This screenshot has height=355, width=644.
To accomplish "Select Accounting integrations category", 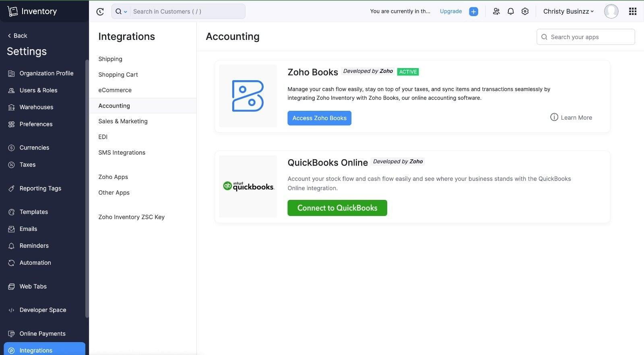I will [x=142, y=106].
